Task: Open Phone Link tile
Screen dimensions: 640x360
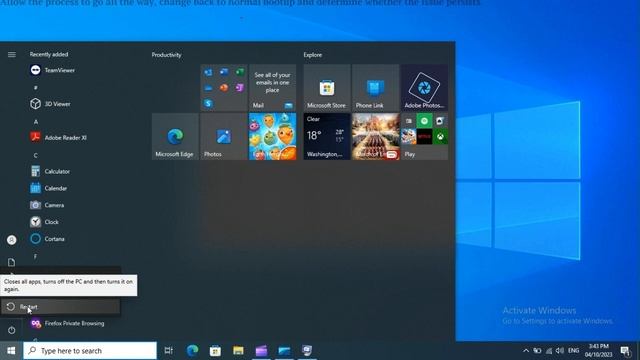Action: click(x=376, y=87)
